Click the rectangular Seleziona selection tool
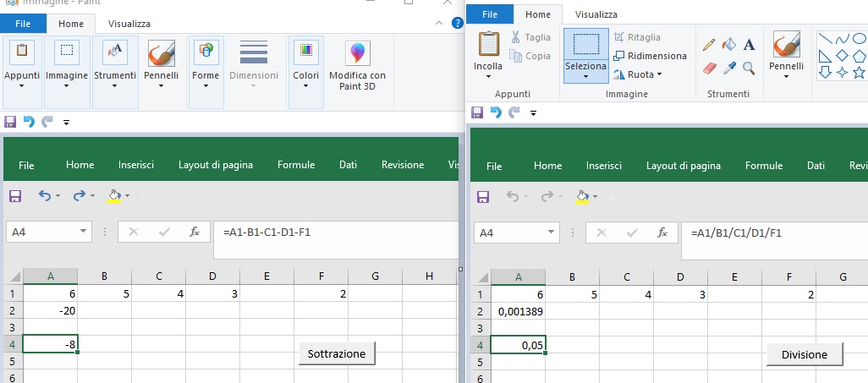The height and width of the screenshot is (383, 868). tap(586, 44)
